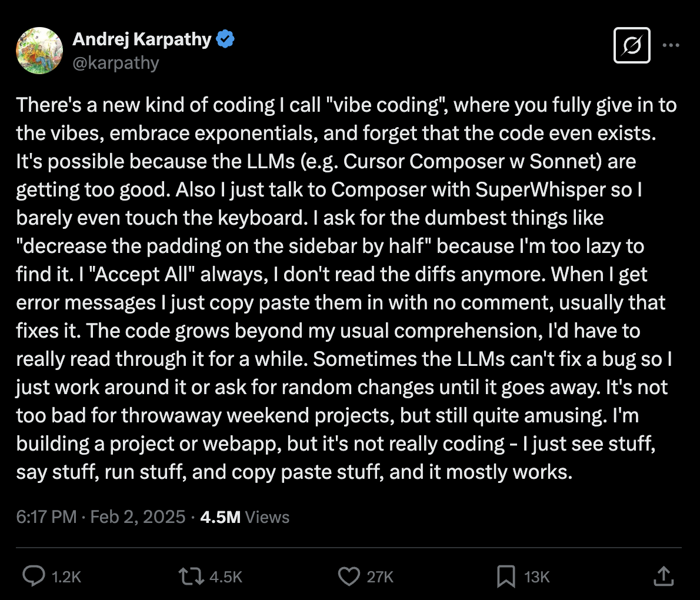Click the 27K likes count
The height and width of the screenshot is (600, 700).
pos(381,577)
